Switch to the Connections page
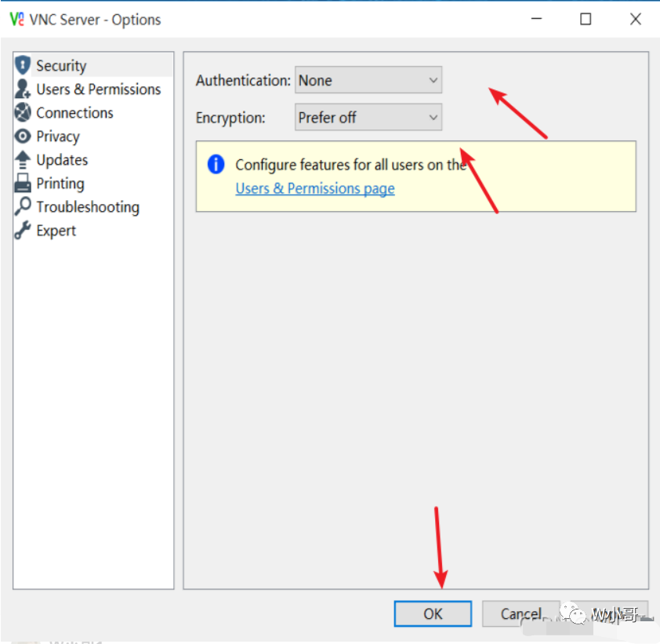Image resolution: width=660 pixels, height=644 pixels. pos(93,112)
